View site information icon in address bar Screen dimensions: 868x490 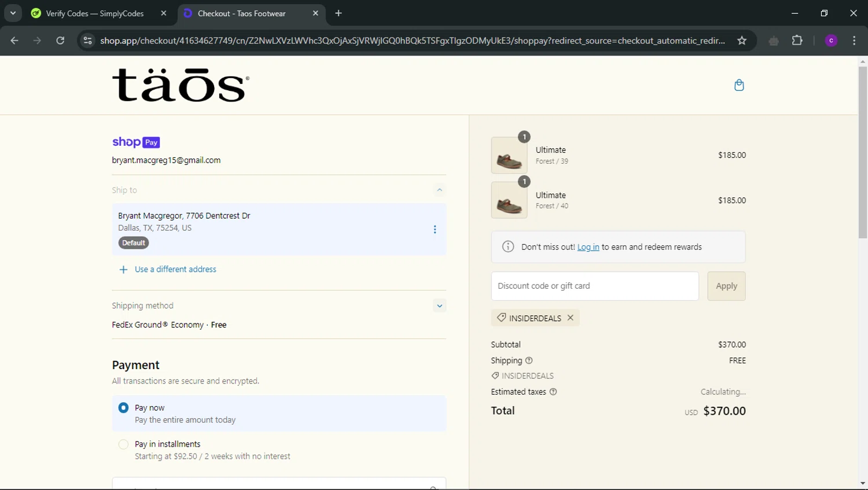coord(87,40)
